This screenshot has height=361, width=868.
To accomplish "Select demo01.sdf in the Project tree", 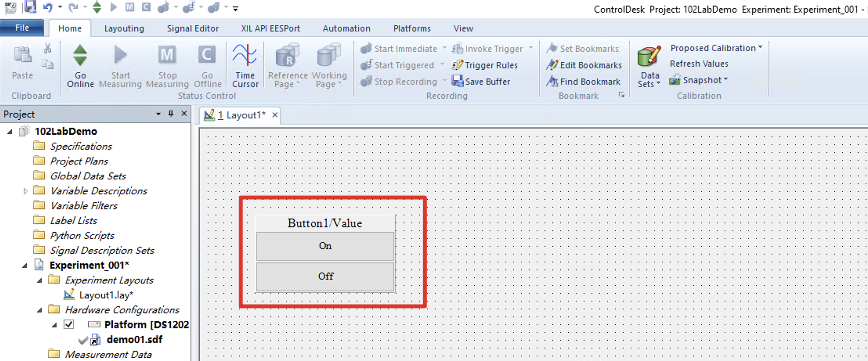I will (134, 339).
